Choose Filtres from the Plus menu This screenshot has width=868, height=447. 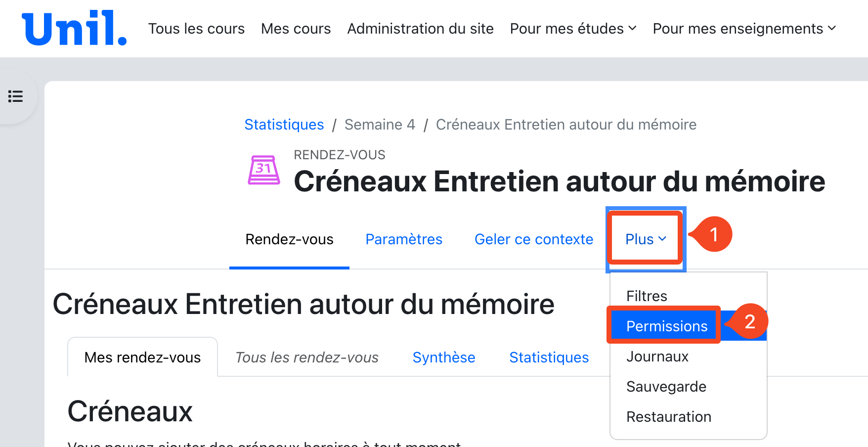click(647, 296)
